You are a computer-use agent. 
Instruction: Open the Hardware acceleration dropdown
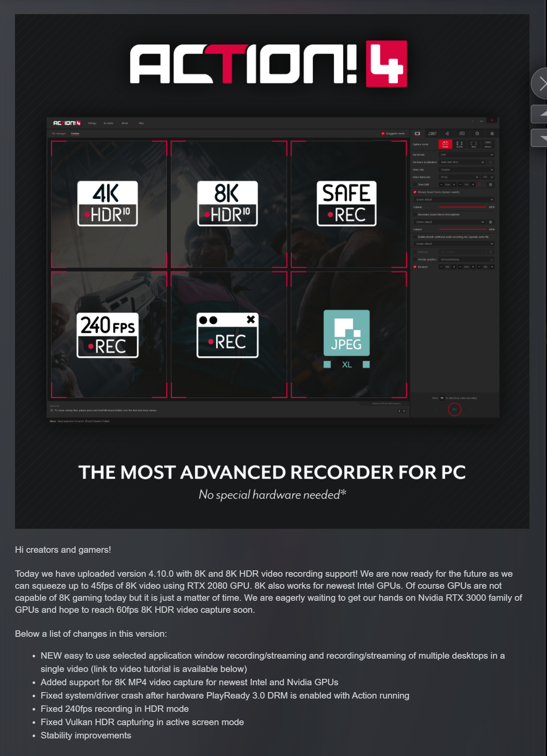462,162
